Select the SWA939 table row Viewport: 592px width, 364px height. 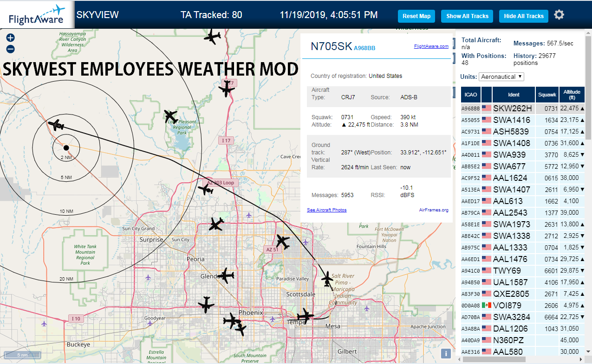click(523, 155)
